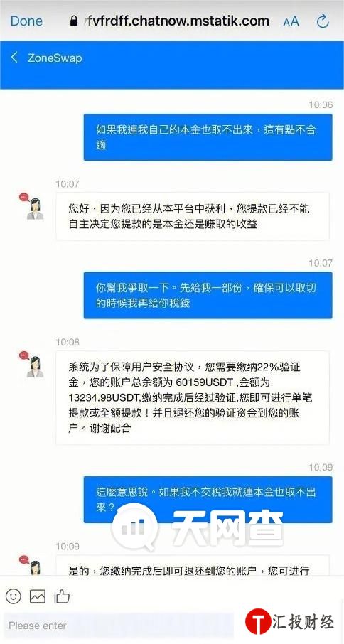This screenshot has height=644, width=344.
Task: Open the AA text size menu
Action: 291,21
